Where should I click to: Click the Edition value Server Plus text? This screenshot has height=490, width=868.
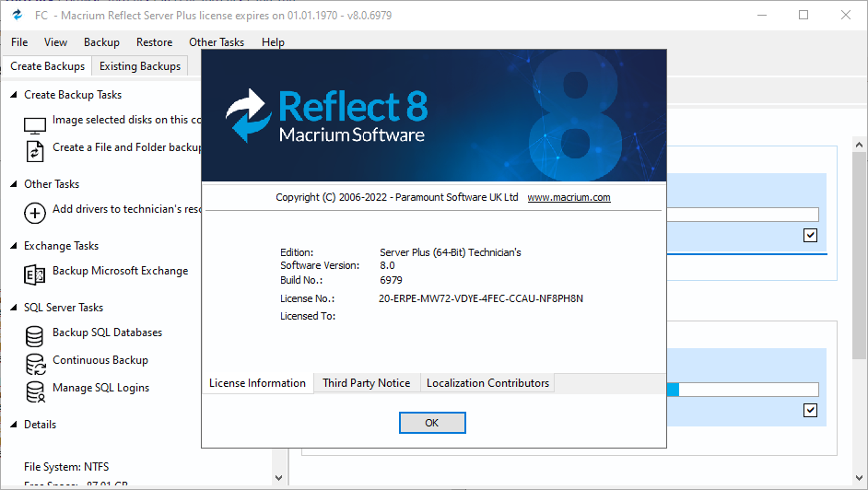pyautogui.click(x=450, y=252)
